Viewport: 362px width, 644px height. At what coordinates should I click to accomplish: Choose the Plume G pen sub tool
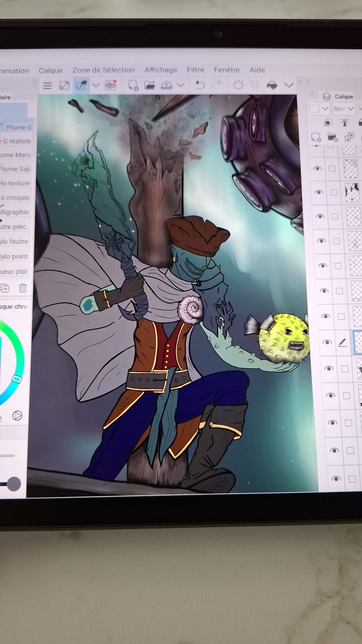(x=18, y=127)
